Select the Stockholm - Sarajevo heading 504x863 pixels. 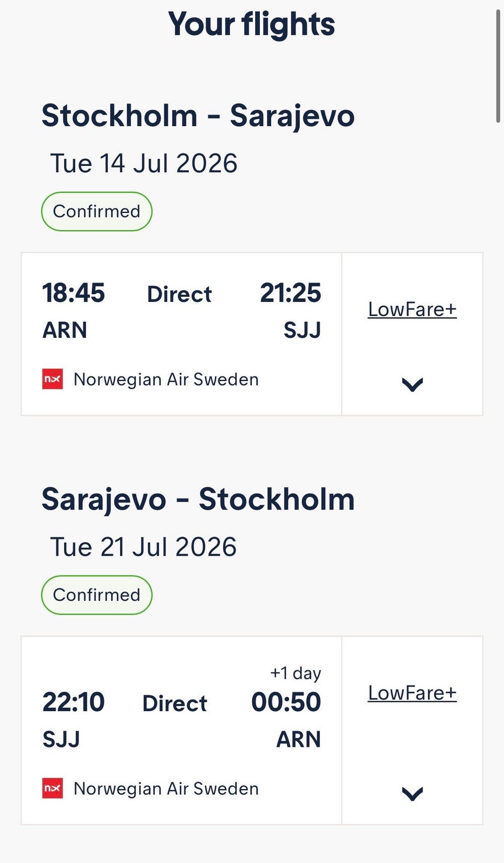pos(198,116)
